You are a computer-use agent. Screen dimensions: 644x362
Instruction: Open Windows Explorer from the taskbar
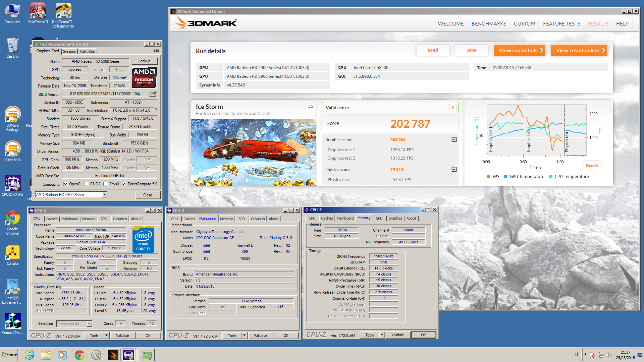click(46, 355)
